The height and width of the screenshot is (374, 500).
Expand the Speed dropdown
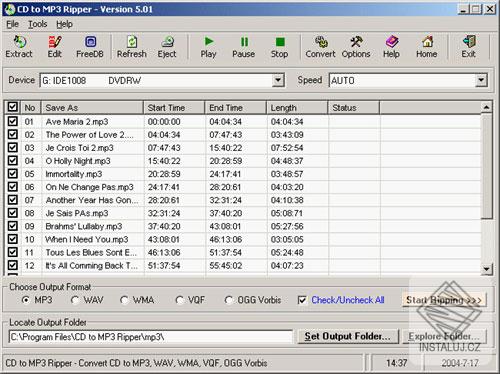pos(481,80)
